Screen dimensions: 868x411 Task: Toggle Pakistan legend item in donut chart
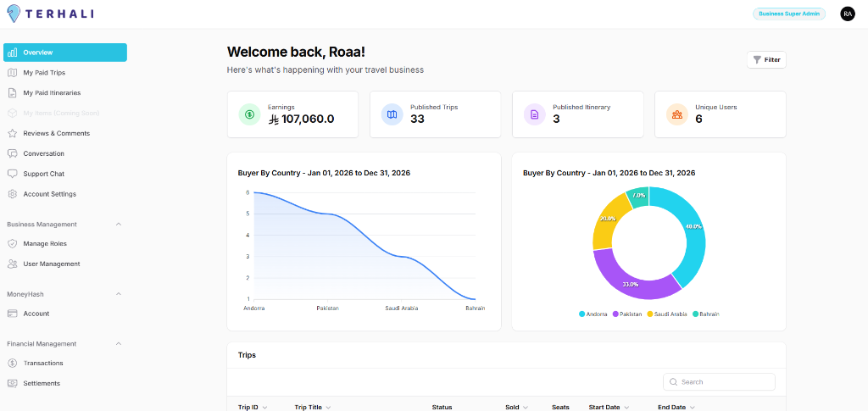(x=626, y=314)
